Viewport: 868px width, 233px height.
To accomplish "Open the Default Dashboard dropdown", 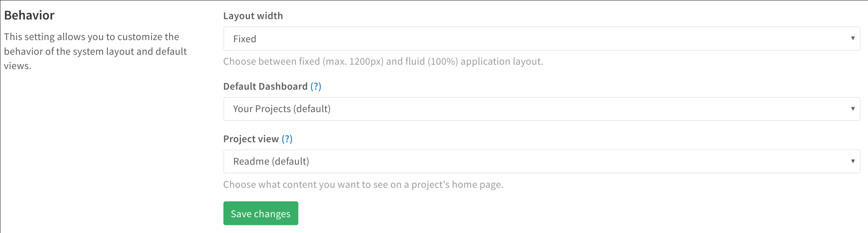I will [x=541, y=109].
